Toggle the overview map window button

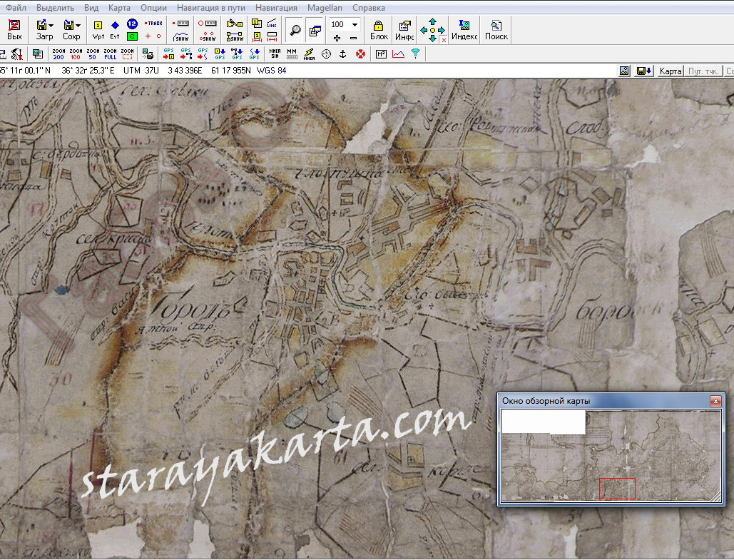pos(315,31)
